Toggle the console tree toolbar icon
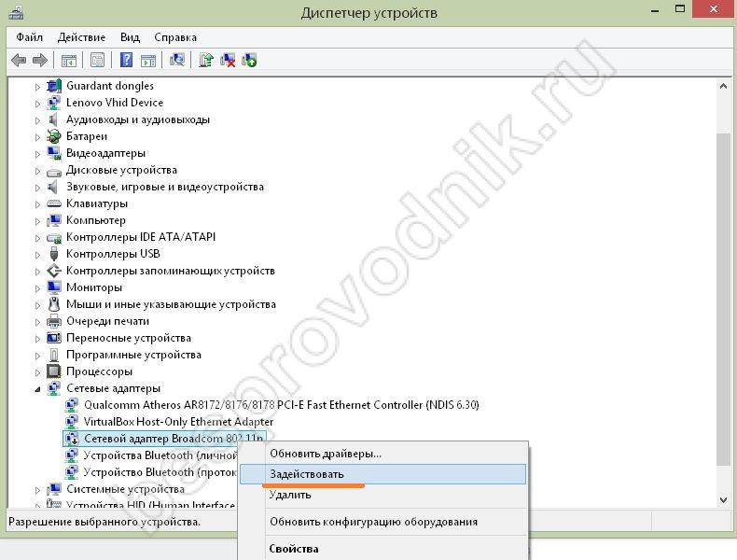Image resolution: width=737 pixels, height=560 pixels. coord(69,60)
